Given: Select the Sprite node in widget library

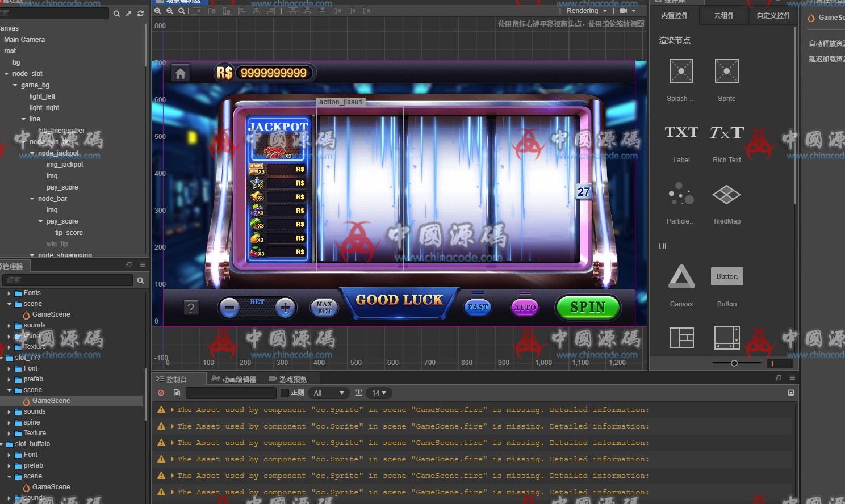Looking at the screenshot, I should point(726,72).
